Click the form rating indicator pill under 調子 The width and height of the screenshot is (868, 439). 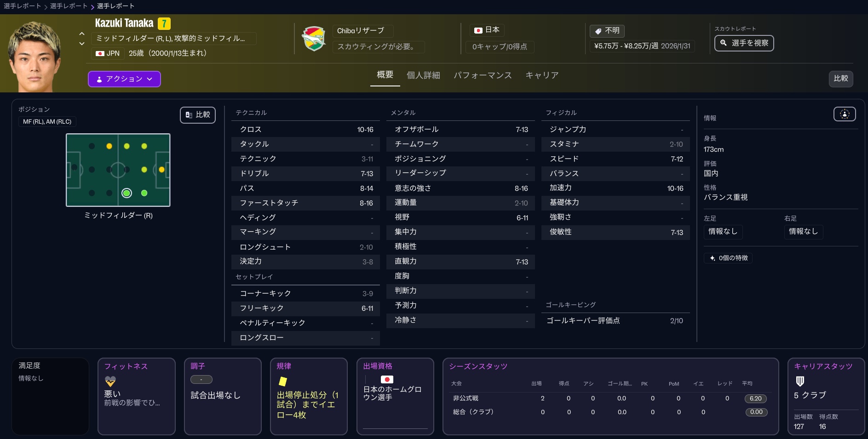click(201, 380)
